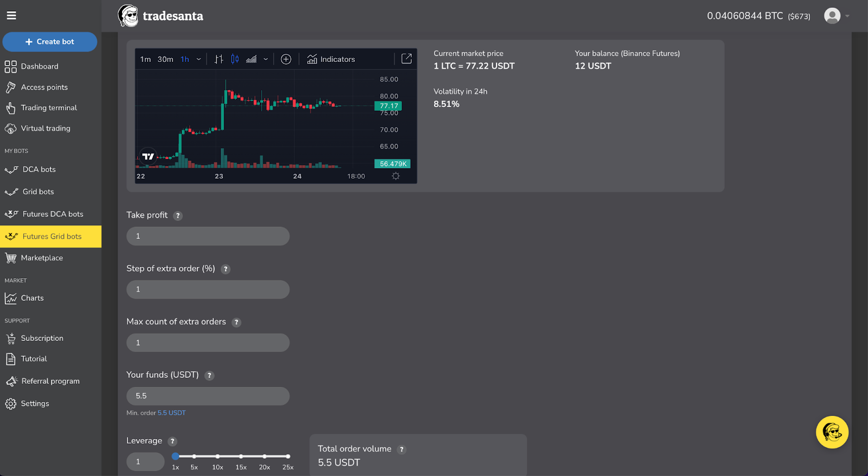The image size is (868, 476).
Task: Select Futures Grid bots item
Action: [50, 237]
